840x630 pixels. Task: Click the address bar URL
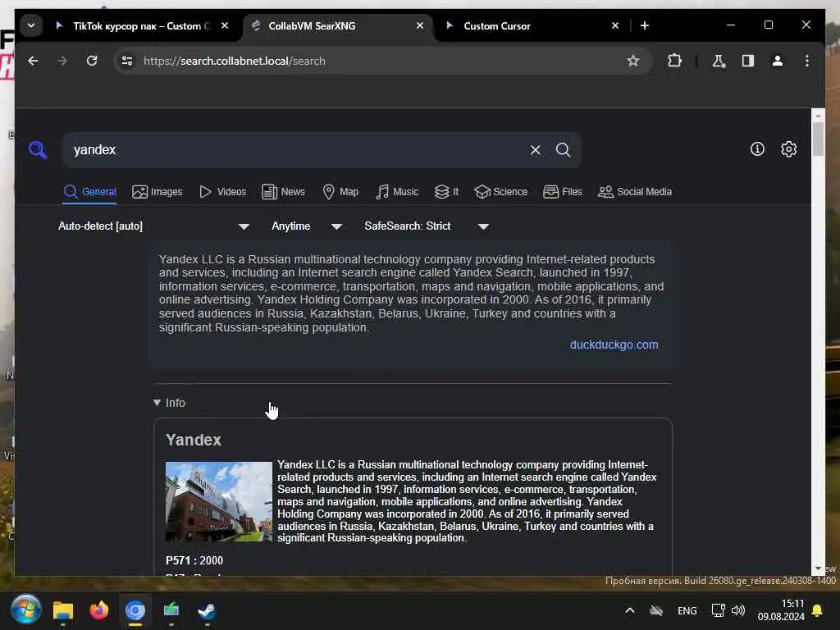(234, 61)
